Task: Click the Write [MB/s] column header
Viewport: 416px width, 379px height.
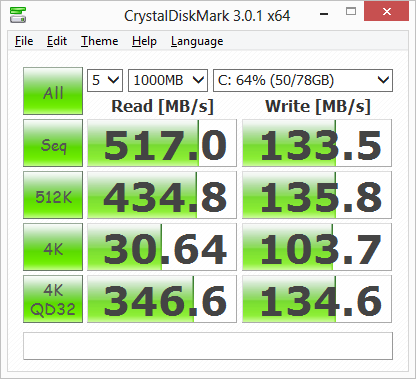Action: 318,107
